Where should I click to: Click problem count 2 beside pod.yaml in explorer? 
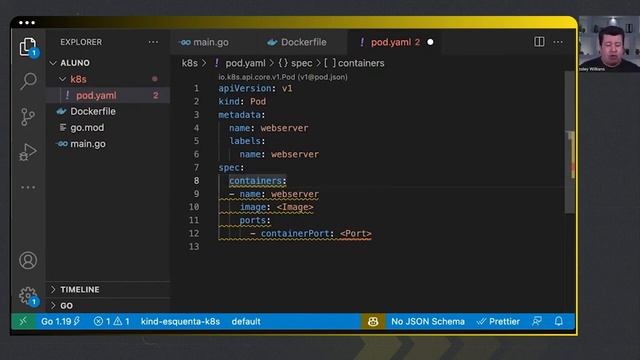click(x=156, y=96)
